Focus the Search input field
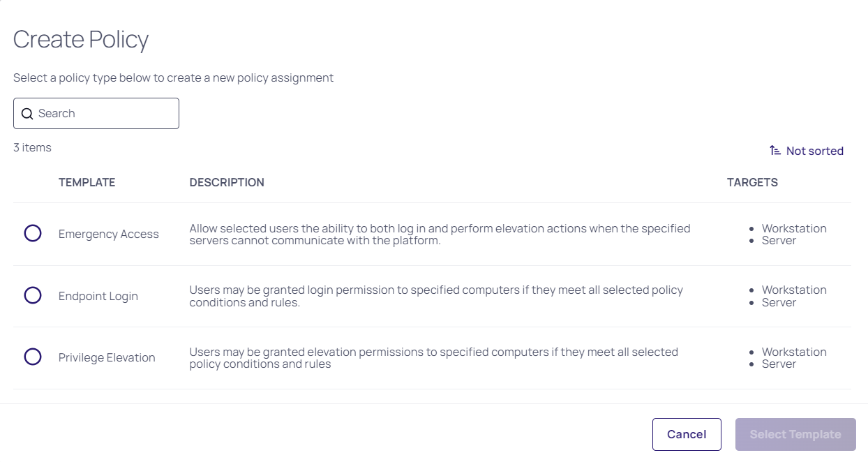Screen dimensions: 868x462 point(105,114)
